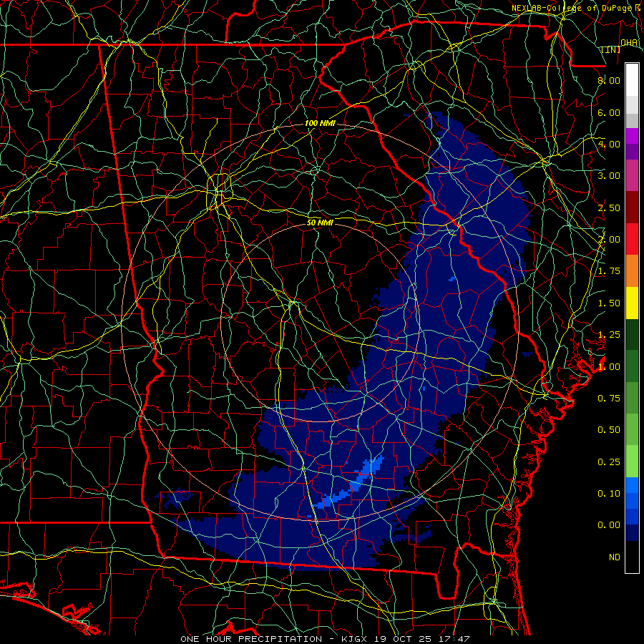The width and height of the screenshot is (644, 644).
Task: Click the 0.50 legend value
Action: pyautogui.click(x=609, y=430)
